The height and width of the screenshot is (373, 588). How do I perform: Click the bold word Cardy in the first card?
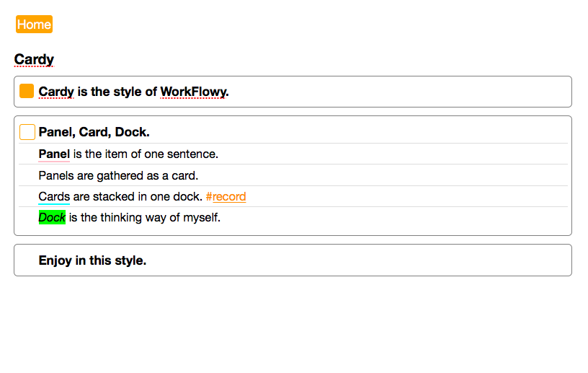point(56,92)
